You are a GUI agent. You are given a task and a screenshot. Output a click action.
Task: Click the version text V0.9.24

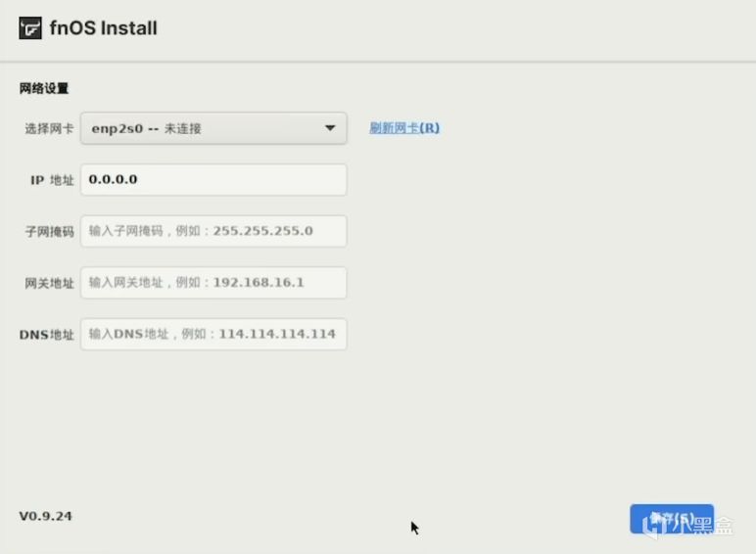(45, 516)
